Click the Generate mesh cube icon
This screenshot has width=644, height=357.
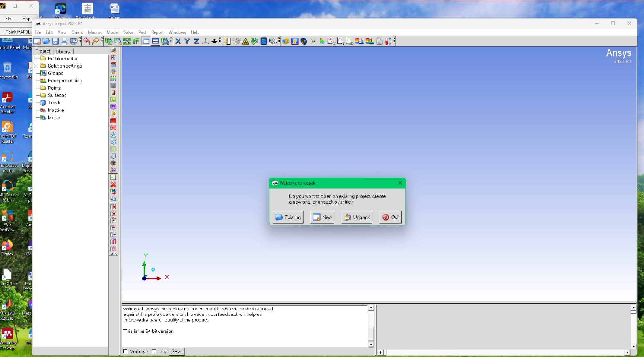pos(236,41)
